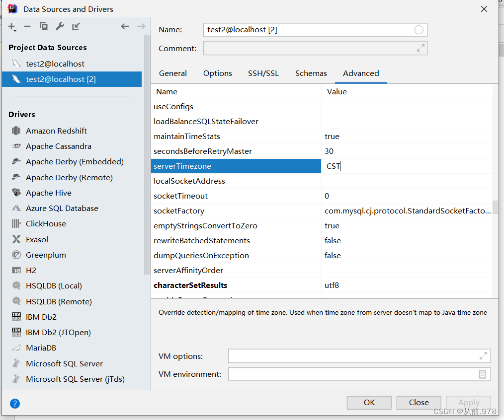This screenshot has height=420, width=504.
Task: Select the Exasol driver
Action: pos(37,240)
